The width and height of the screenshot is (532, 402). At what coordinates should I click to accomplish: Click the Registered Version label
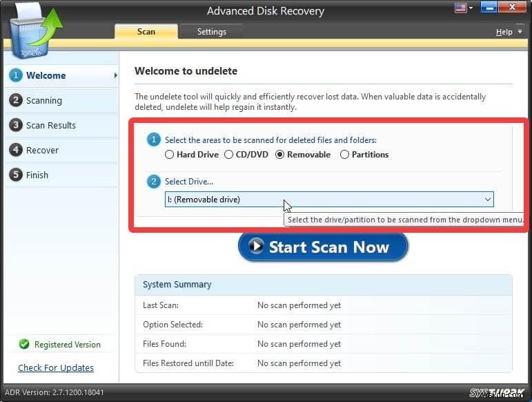pos(68,344)
